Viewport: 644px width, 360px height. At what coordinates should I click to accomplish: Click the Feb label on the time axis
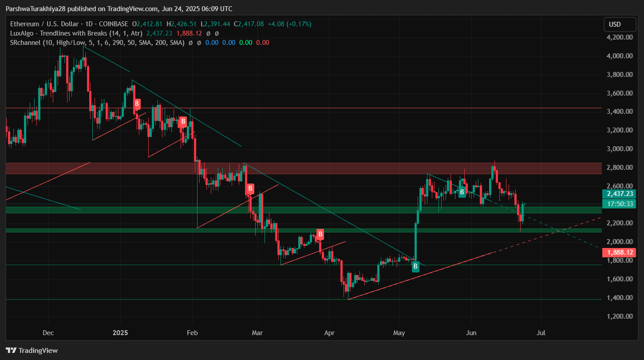click(192, 332)
